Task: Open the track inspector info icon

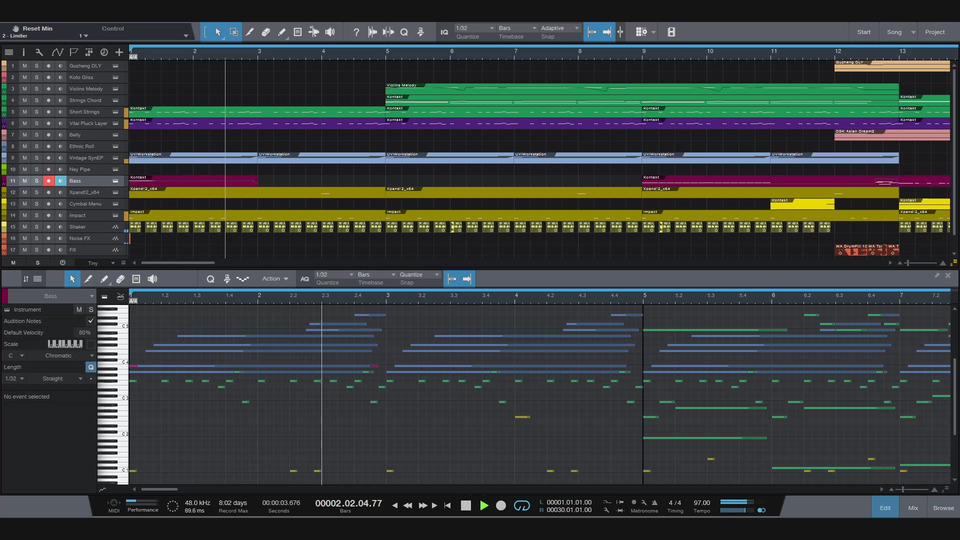Action: pos(23,52)
